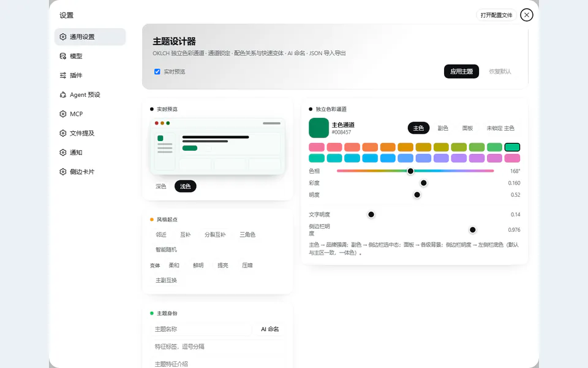Choose the 分裂互补 style option
This screenshot has width=588, height=368.
[x=215, y=234]
